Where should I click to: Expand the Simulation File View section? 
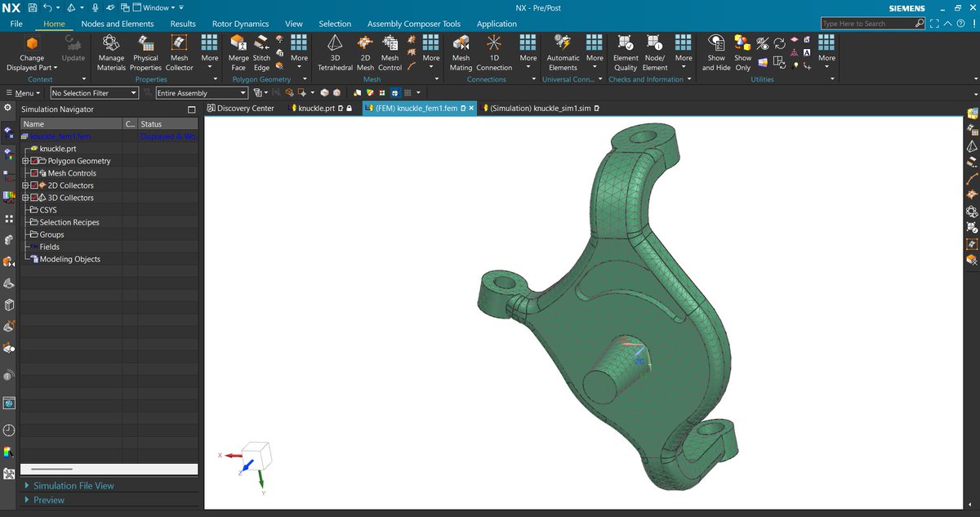(x=73, y=486)
